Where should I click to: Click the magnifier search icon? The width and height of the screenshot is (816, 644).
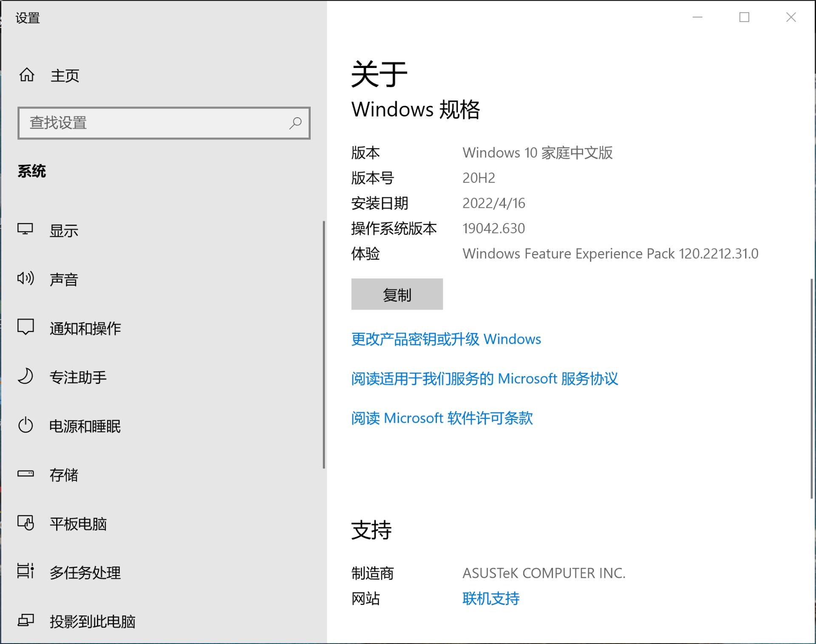coord(295,123)
